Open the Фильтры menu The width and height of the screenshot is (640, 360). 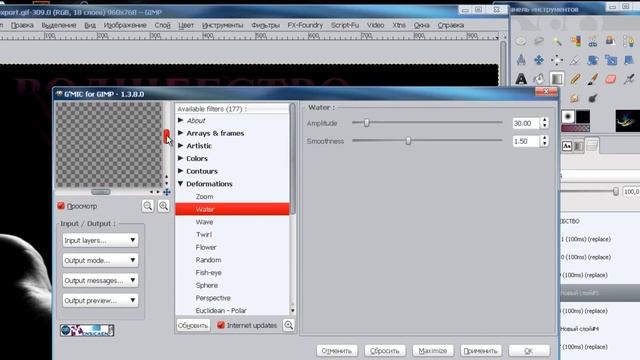265,25
